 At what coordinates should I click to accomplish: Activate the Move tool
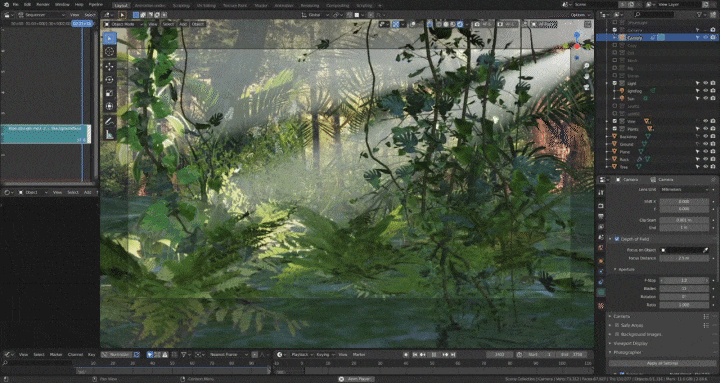click(x=110, y=67)
